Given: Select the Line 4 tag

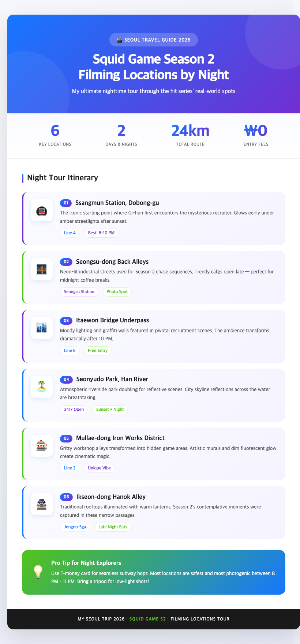Looking at the screenshot, I should [x=70, y=233].
